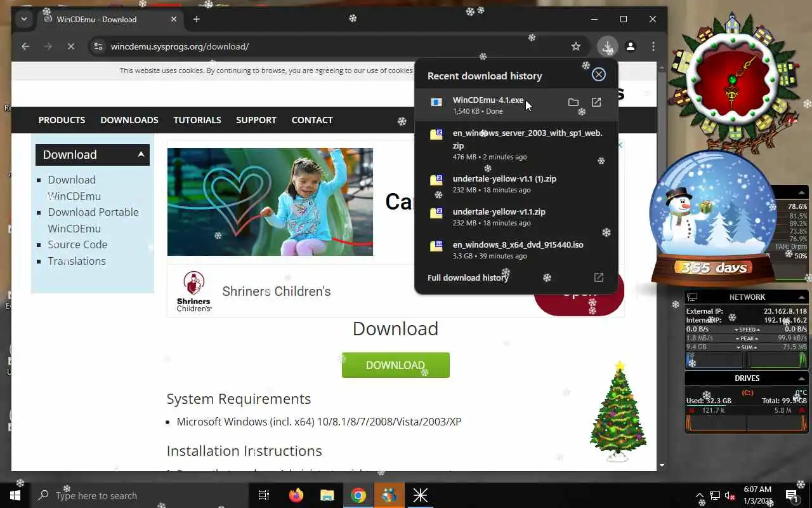
Task: Click the Chrome downloads toolbar icon
Action: [x=607, y=46]
